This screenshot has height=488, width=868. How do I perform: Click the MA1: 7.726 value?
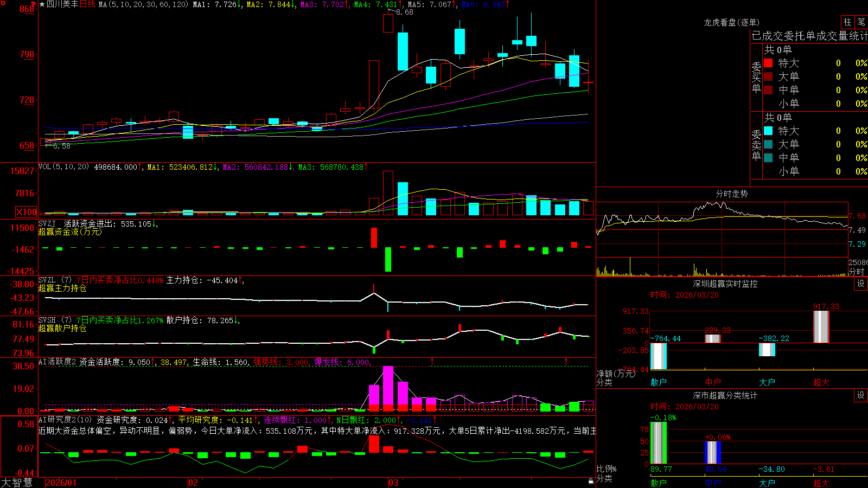217,4
